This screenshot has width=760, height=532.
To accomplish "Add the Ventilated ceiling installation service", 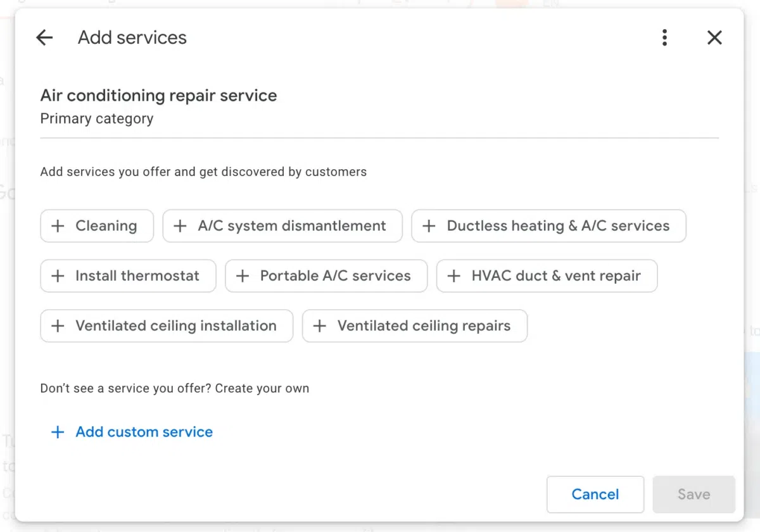I will [x=166, y=326].
